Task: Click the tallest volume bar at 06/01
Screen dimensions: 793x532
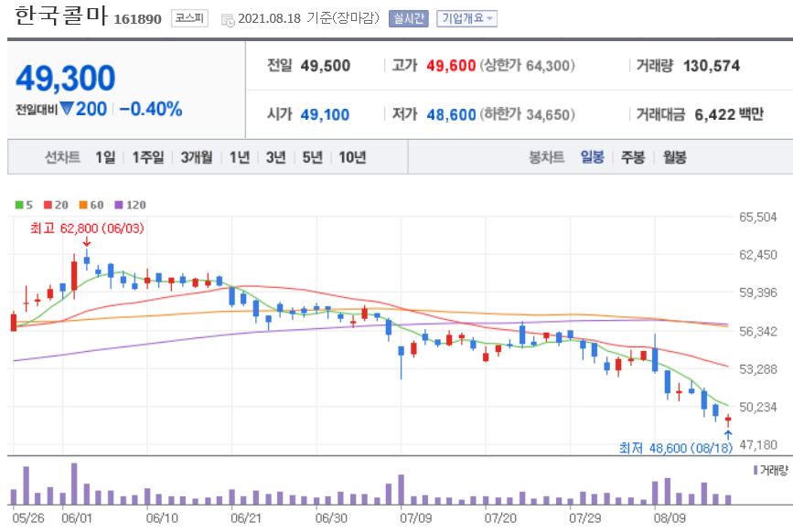Action: tap(74, 484)
